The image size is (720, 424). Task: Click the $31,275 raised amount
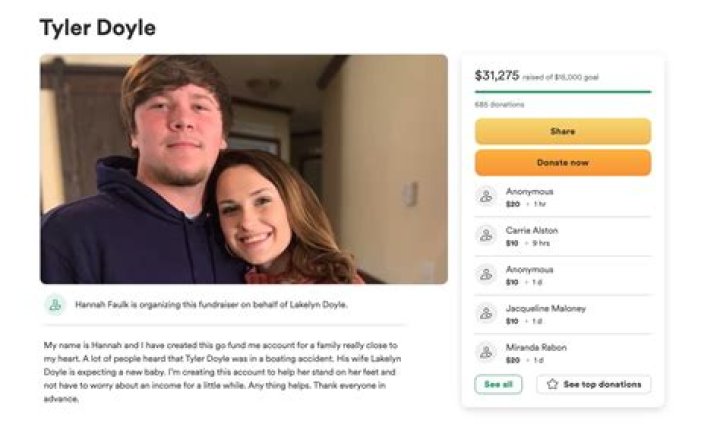tap(497, 75)
